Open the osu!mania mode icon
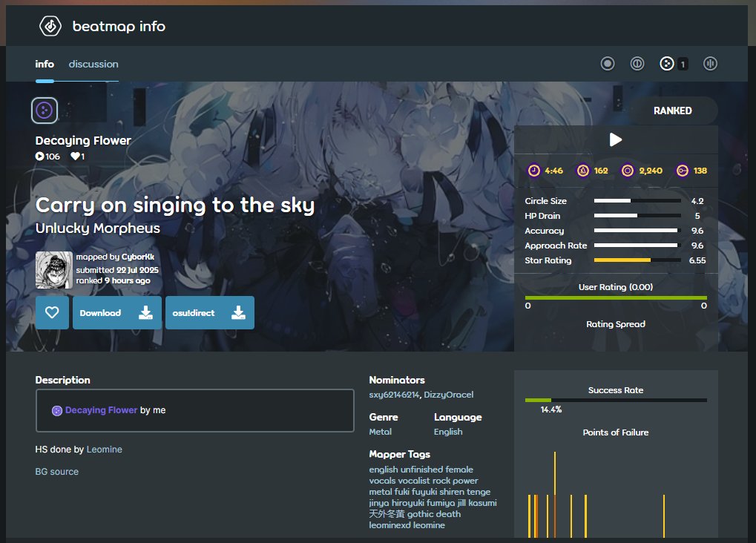The height and width of the screenshot is (543, 756). pyautogui.click(x=709, y=64)
